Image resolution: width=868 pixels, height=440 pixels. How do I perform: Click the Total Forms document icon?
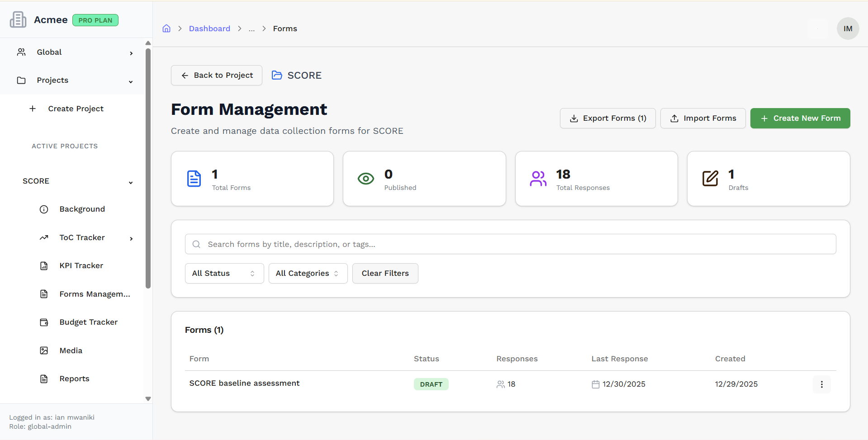[194, 179]
